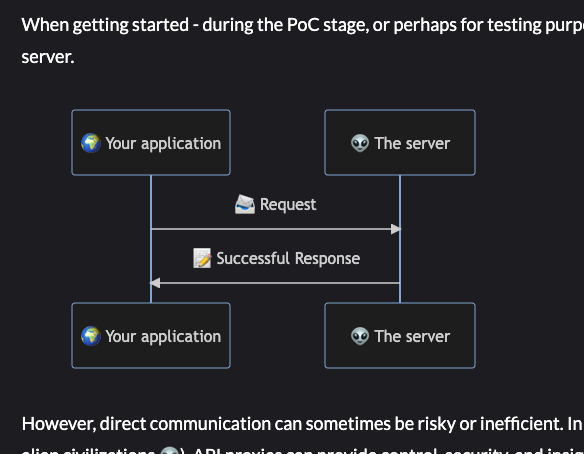Viewport: 584px width, 454px height.
Task: Click the response arrowhead pointing to application
Action: (x=155, y=283)
